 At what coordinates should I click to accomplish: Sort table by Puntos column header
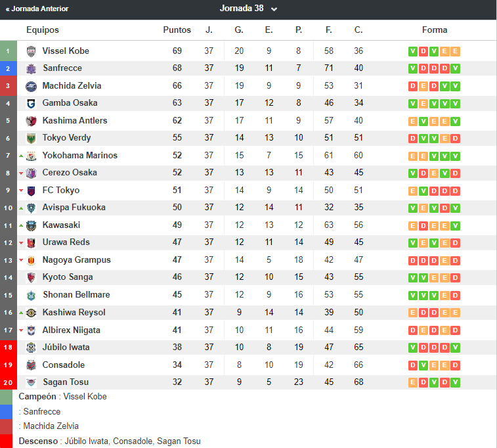(177, 30)
